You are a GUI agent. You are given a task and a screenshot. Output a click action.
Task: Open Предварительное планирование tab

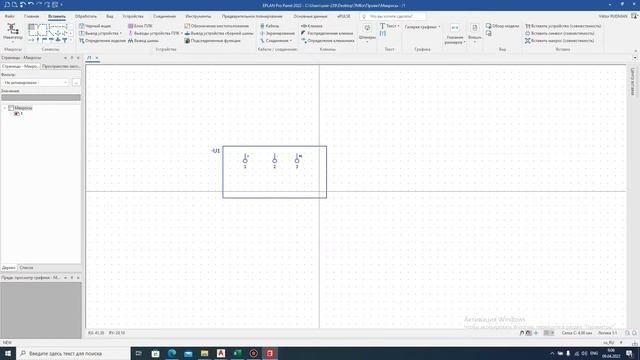pyautogui.click(x=252, y=16)
